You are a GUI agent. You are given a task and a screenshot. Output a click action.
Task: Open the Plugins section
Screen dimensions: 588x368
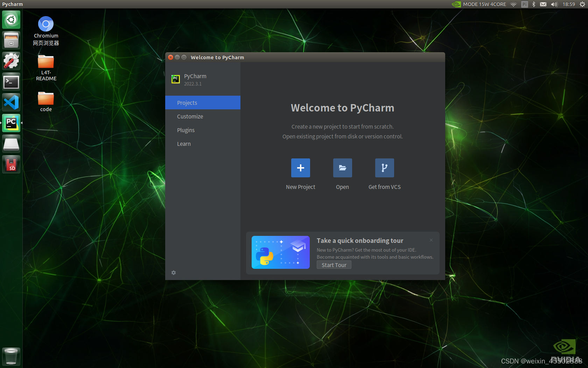click(x=185, y=130)
